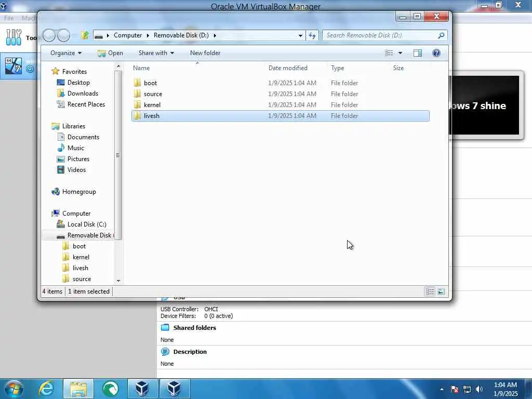Go back with Explorer's back arrow
532x399 pixels.
point(49,35)
